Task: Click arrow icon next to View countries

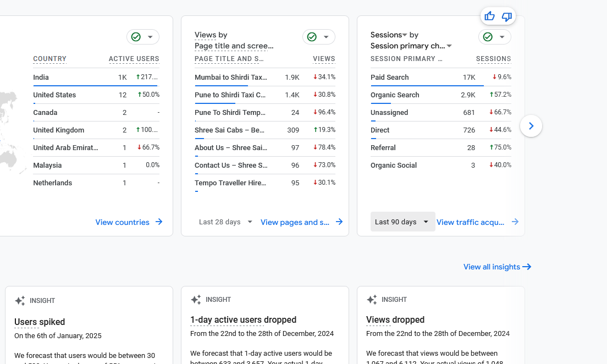Action: [159, 222]
